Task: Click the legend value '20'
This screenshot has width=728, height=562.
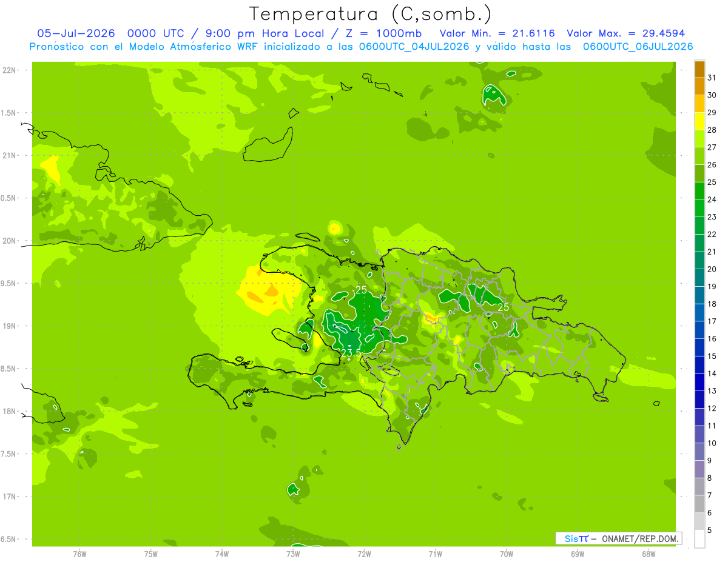Action: click(712, 269)
